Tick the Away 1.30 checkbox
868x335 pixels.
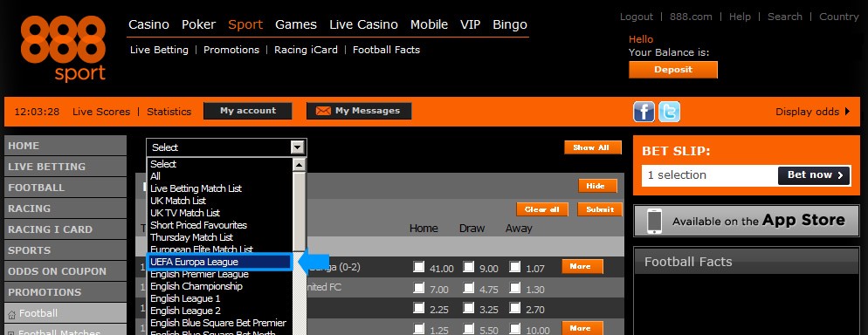[x=515, y=288]
